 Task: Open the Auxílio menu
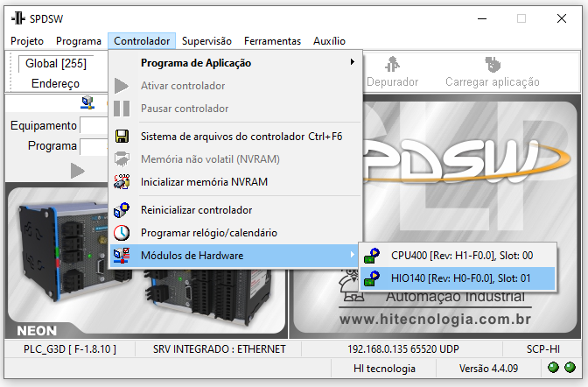(329, 41)
